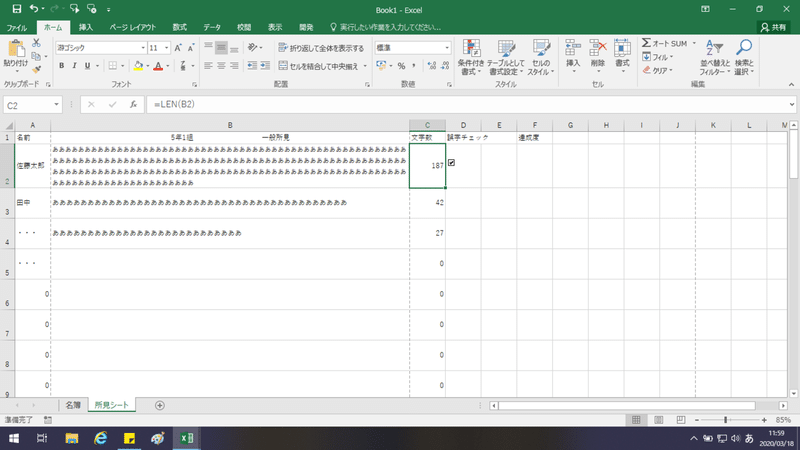The image size is (800, 450).
Task: Click the Format Painter brush icon
Action: [x=36, y=69]
